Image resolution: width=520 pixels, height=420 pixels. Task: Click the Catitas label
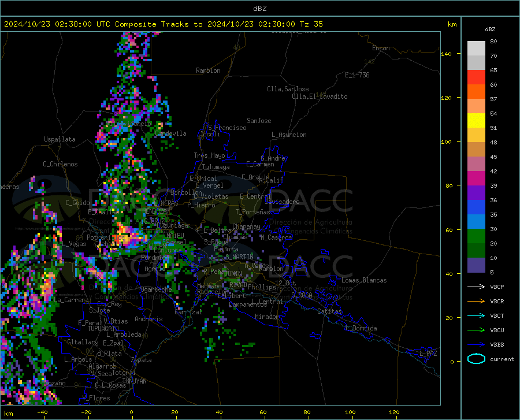(x=329, y=311)
